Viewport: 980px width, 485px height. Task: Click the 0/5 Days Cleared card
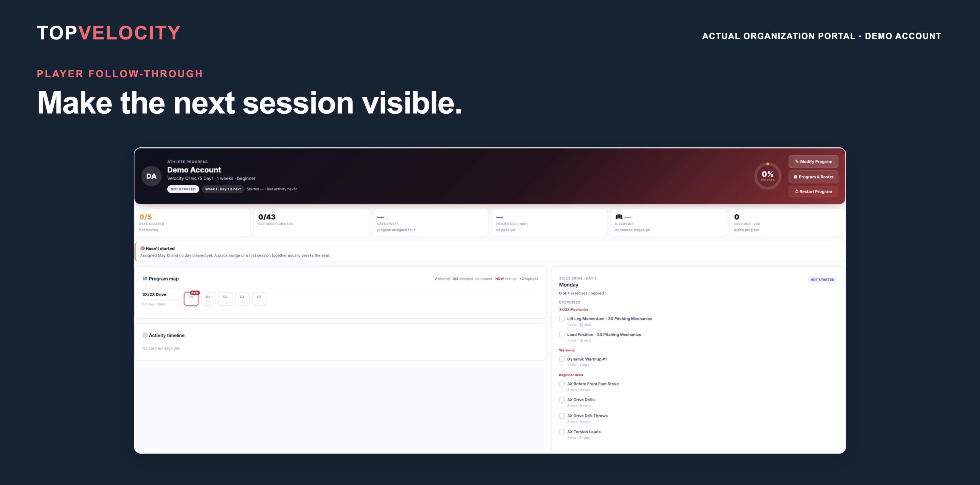pyautogui.click(x=193, y=223)
